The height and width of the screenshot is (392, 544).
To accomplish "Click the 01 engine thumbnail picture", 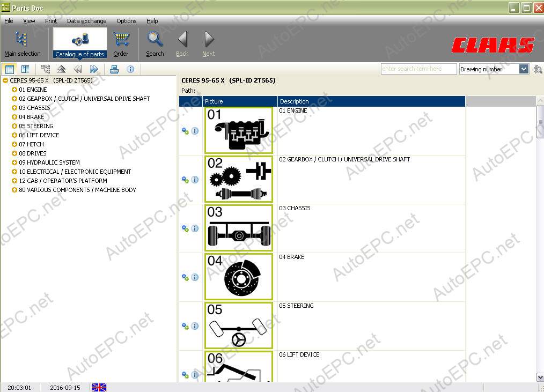I will [239, 130].
